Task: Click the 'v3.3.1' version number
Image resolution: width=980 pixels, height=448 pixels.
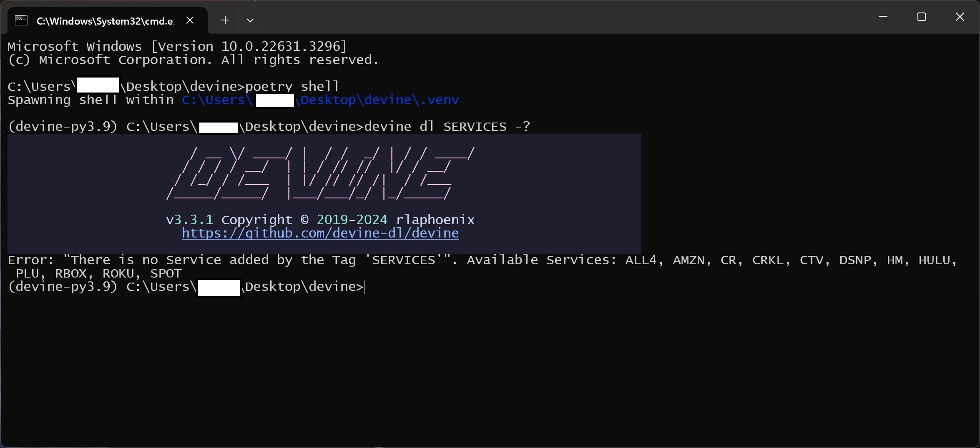Action: pos(190,220)
